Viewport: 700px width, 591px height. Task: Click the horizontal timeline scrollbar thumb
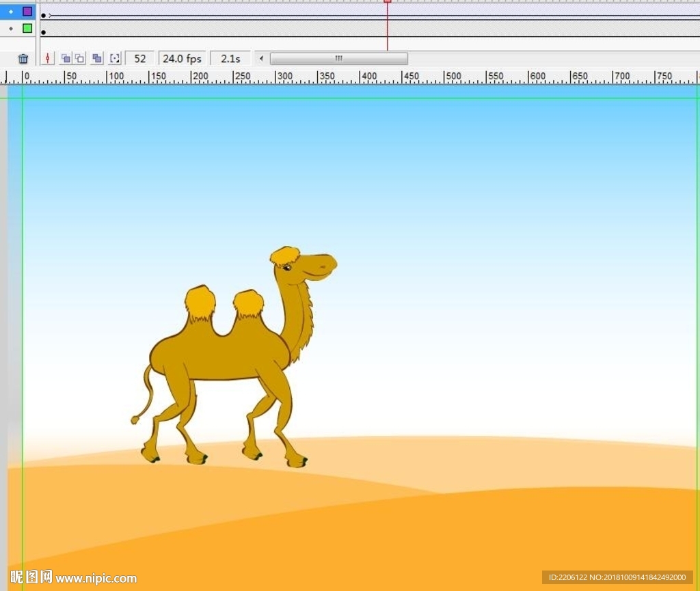pyautogui.click(x=338, y=59)
